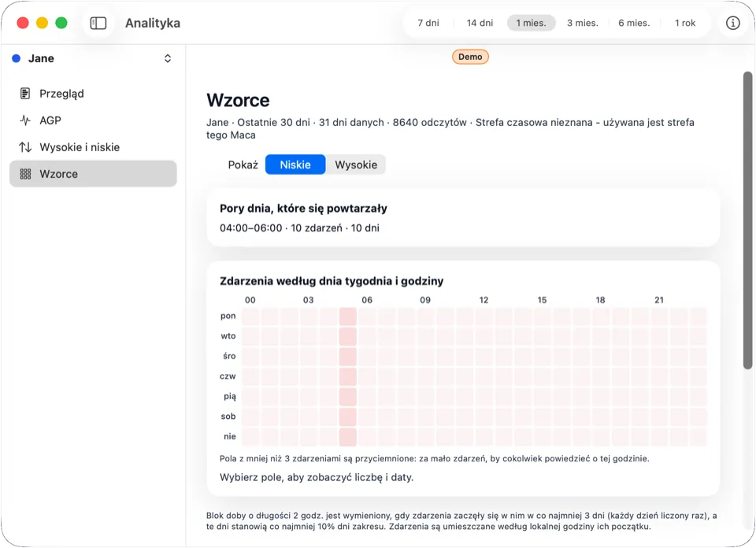The height and width of the screenshot is (548, 756).
Task: Select the highlighted pon cell at hour 05
Action: point(347,317)
